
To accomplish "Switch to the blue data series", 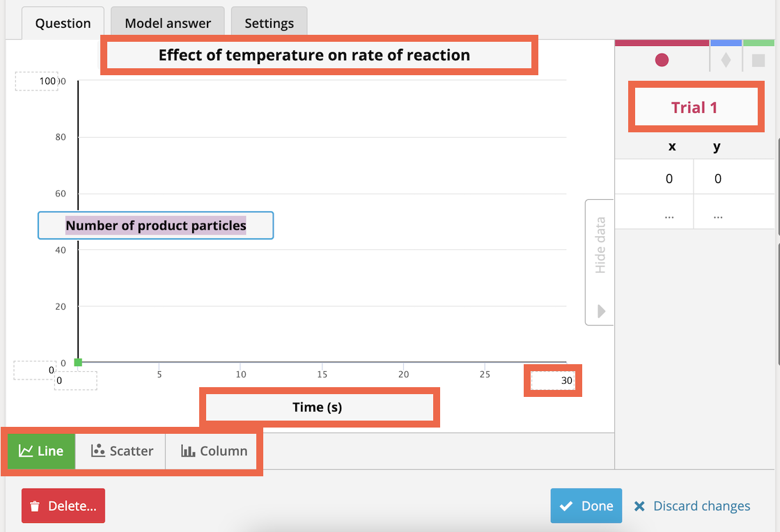I will pyautogui.click(x=726, y=42).
